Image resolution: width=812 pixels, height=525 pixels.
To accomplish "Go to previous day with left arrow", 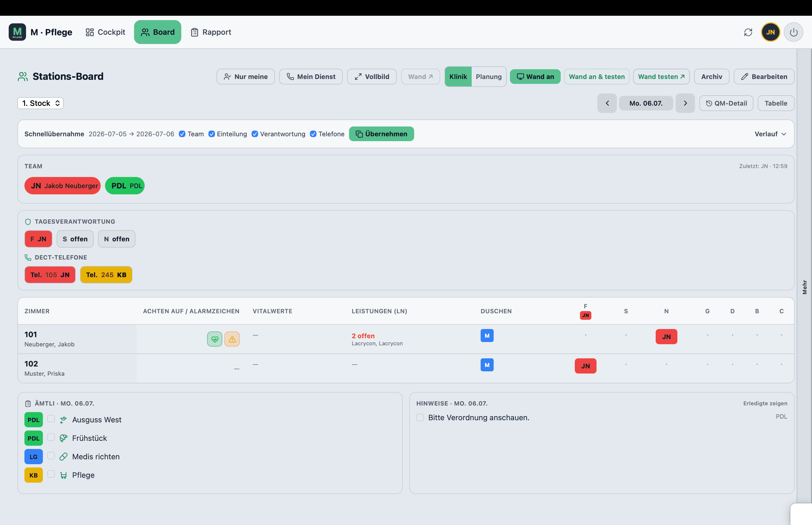I will pyautogui.click(x=607, y=103).
